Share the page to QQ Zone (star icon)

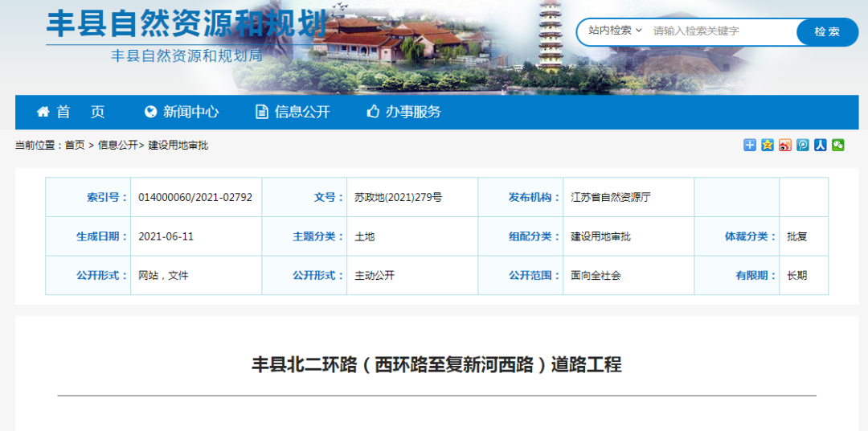(x=767, y=145)
